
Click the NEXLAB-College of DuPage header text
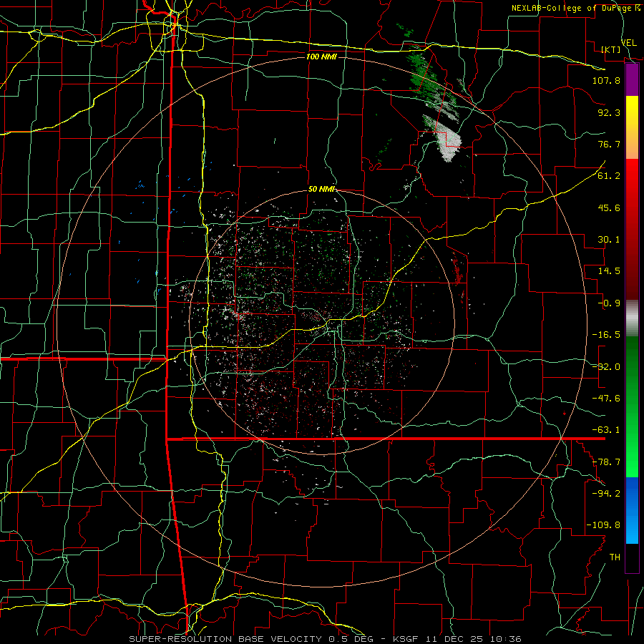[x=571, y=8]
